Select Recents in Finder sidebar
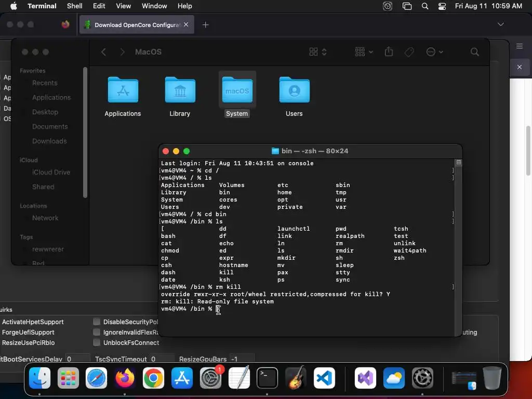The image size is (532, 399). click(45, 83)
